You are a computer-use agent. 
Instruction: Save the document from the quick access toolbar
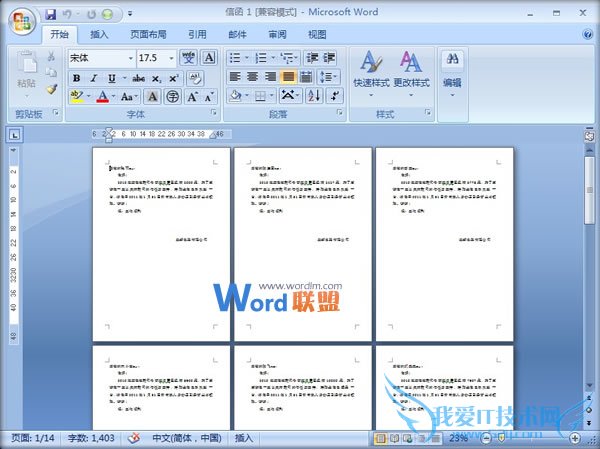point(50,14)
